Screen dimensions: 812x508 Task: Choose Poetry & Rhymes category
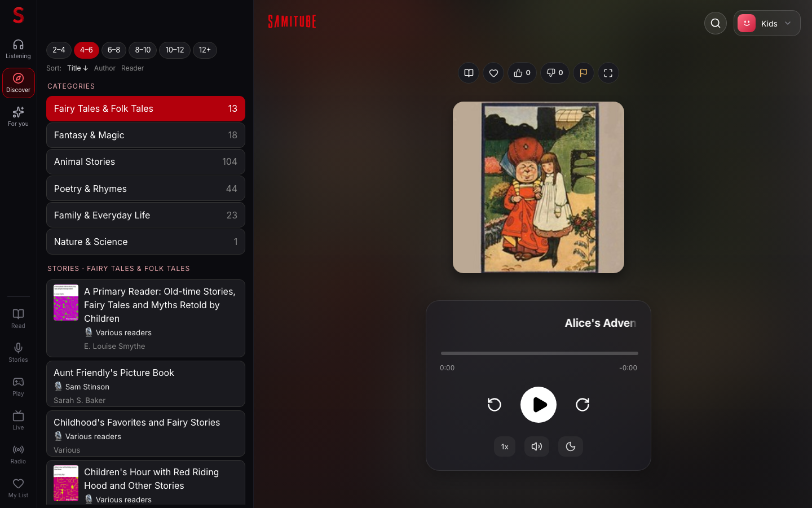[145, 189]
